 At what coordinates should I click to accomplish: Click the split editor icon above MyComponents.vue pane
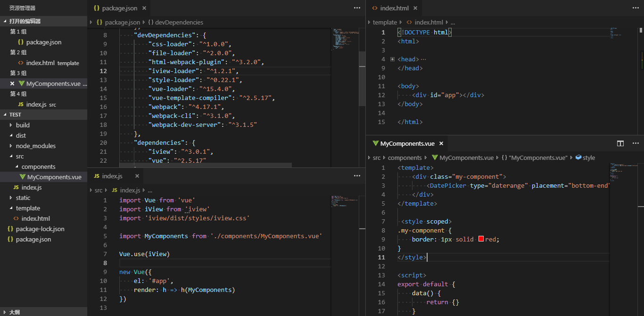(x=620, y=143)
